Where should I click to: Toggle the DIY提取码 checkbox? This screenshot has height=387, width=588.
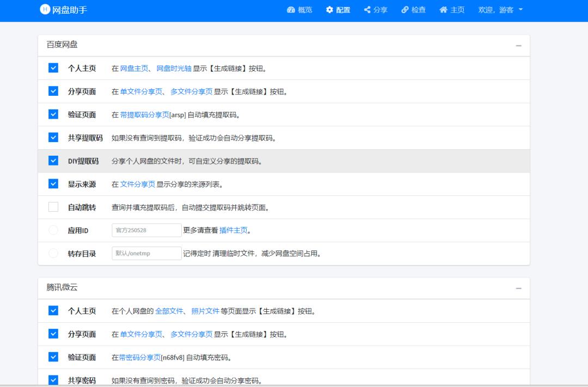click(x=53, y=161)
